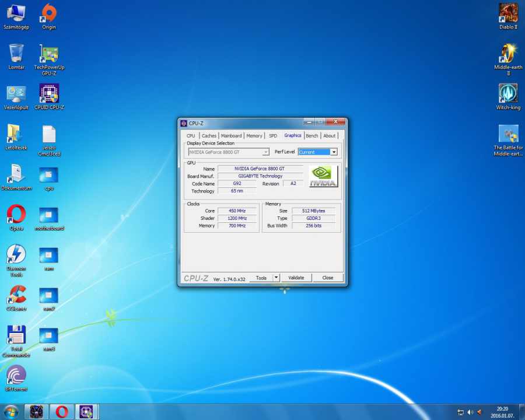Launch TechPowerUp GPU-Z desktop shortcut
Image resolution: width=525 pixels, height=420 pixels.
coord(49,60)
